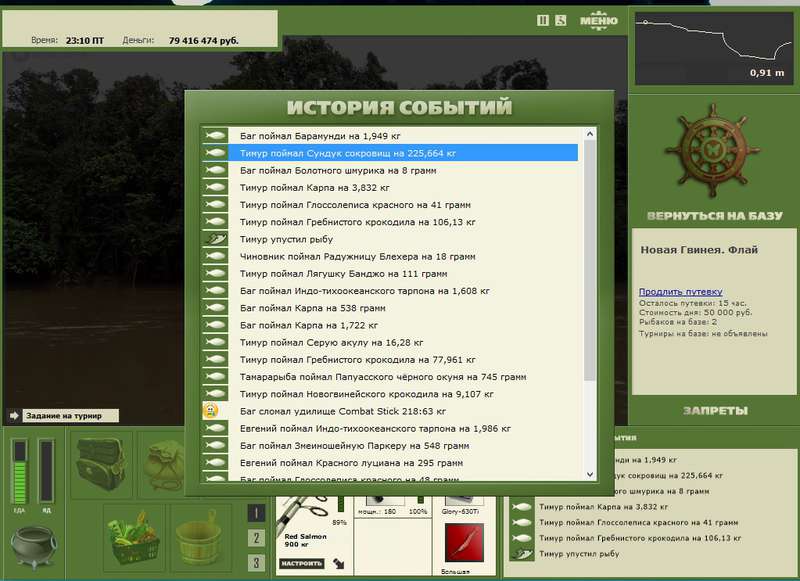Expand the Задание на турнир arrow
The width and height of the screenshot is (800, 581).
(x=14, y=416)
